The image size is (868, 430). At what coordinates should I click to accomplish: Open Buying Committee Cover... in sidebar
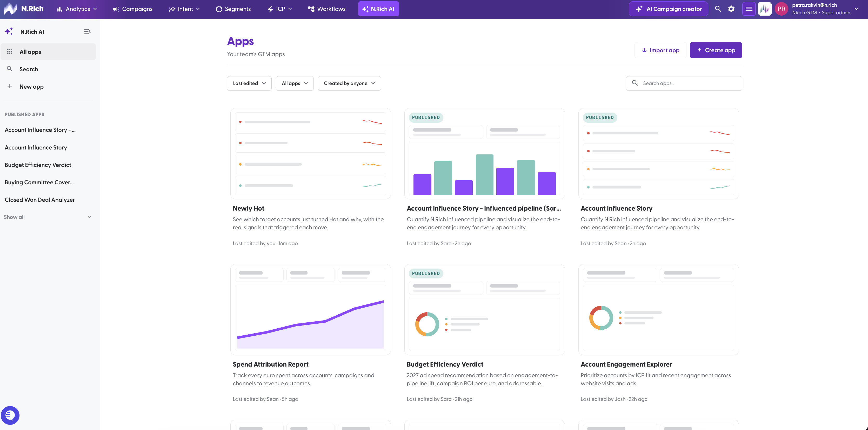point(39,182)
